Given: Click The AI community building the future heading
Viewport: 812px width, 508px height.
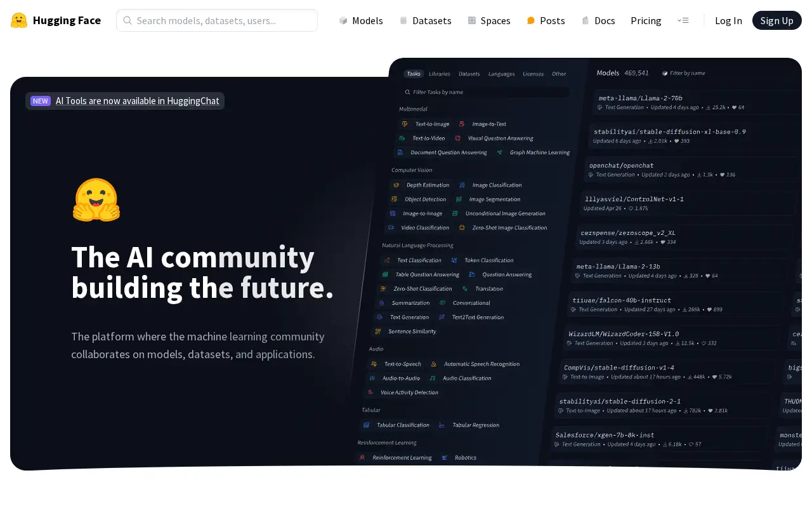Looking at the screenshot, I should [202, 272].
